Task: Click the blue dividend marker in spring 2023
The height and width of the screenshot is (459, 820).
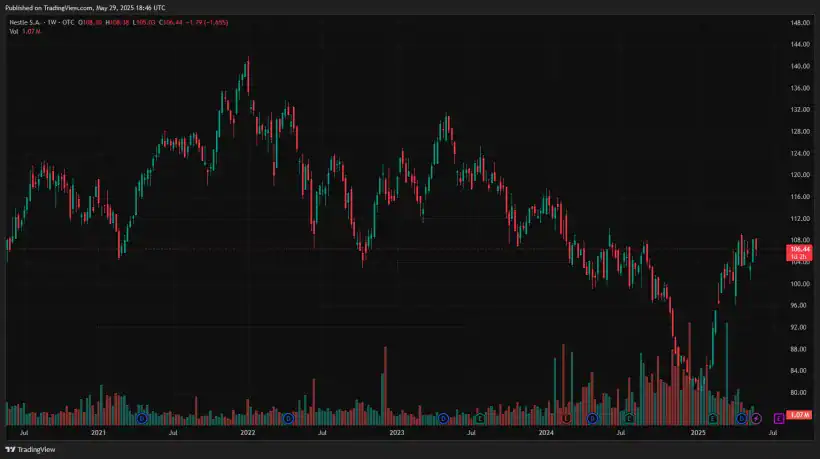Action: click(443, 417)
